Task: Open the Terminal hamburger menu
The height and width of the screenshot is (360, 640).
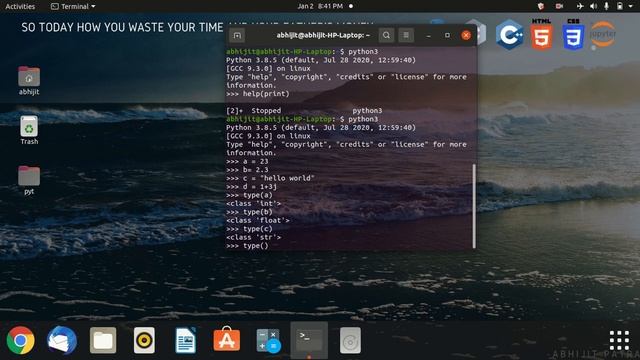Action: click(x=406, y=36)
